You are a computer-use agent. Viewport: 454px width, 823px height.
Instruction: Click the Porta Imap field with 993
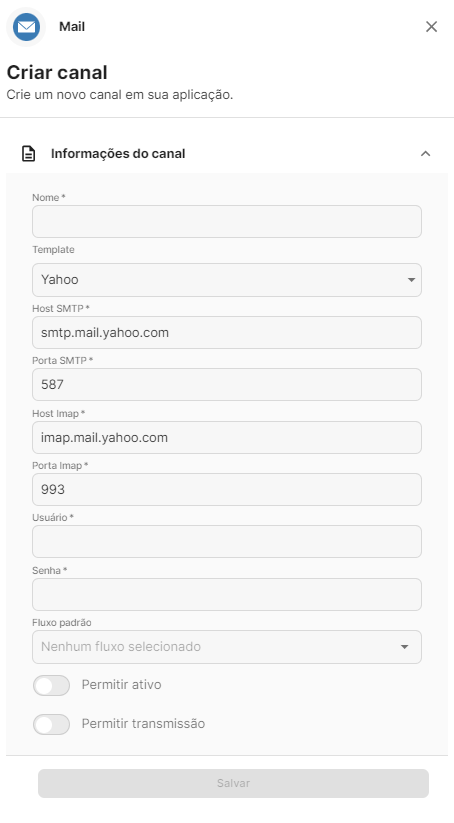coord(227,489)
